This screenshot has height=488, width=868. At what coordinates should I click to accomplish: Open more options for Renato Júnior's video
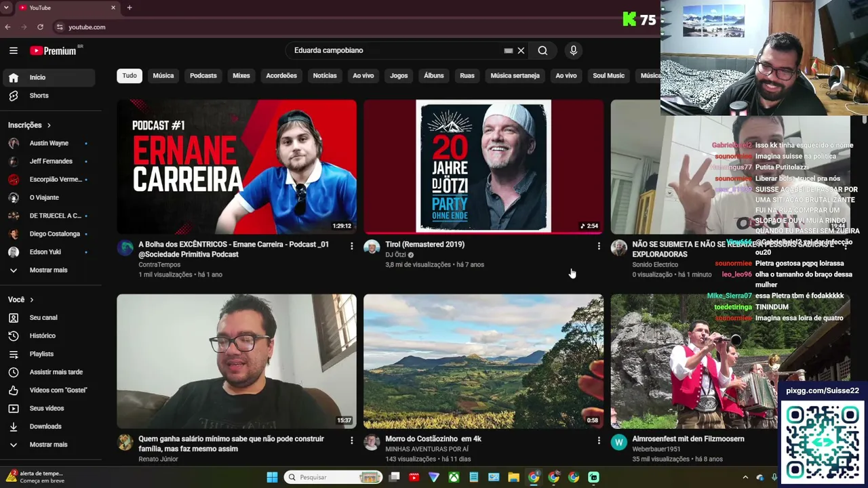(x=351, y=441)
